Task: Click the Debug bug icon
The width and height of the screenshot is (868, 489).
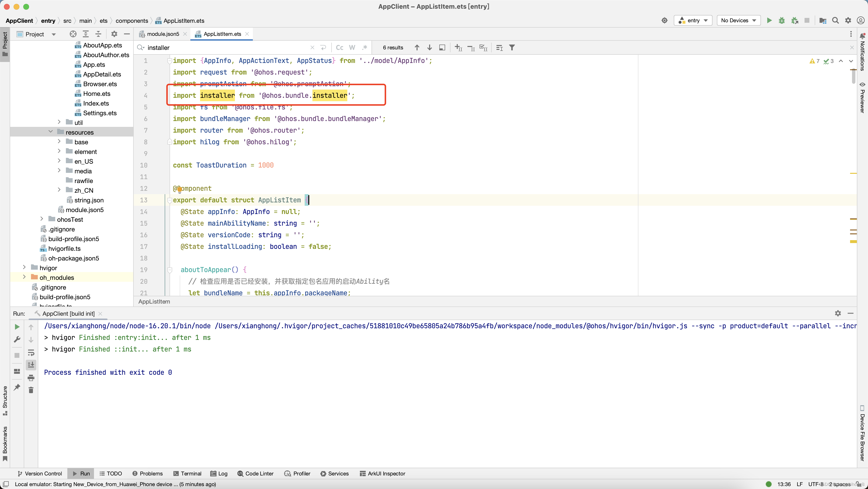Action: 782,21
